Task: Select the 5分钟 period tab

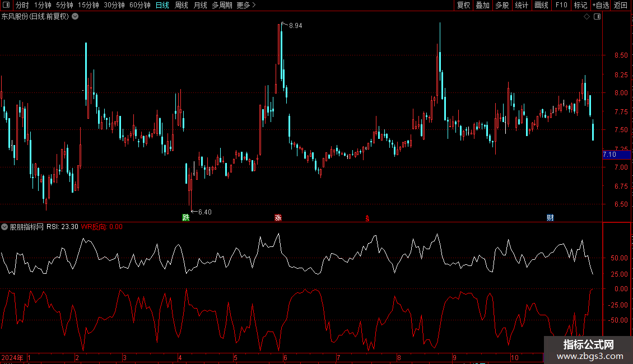Action: click(64, 5)
